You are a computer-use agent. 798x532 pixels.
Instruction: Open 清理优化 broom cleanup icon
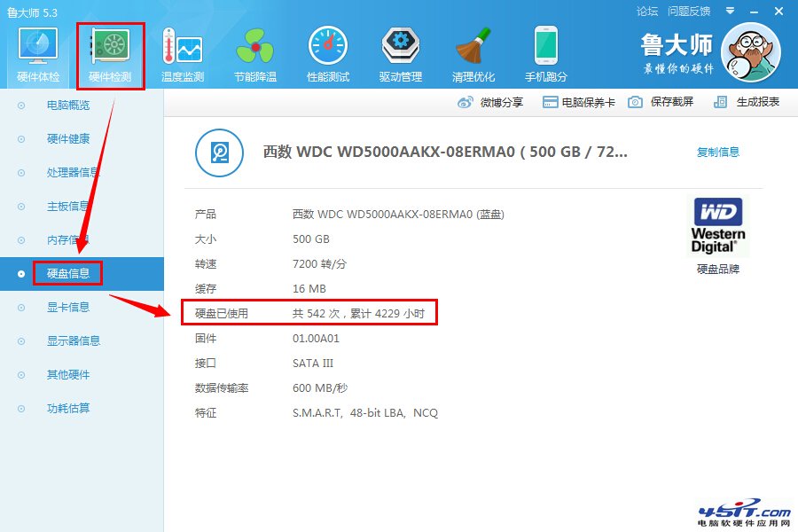tap(473, 45)
